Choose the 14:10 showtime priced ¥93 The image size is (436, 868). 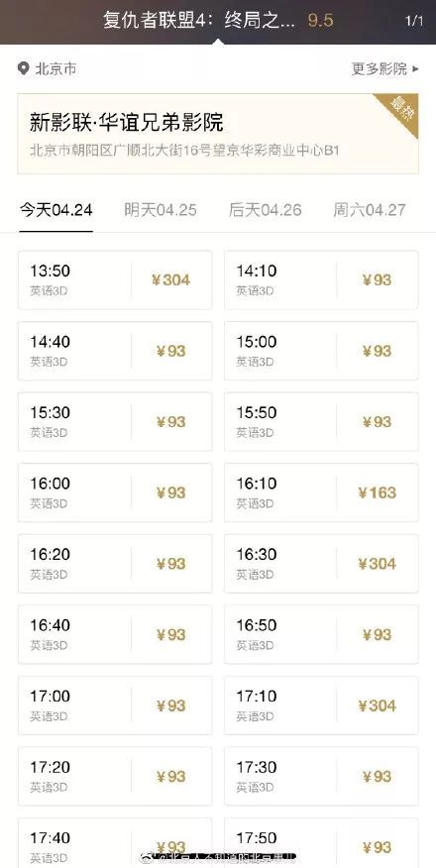(321, 280)
